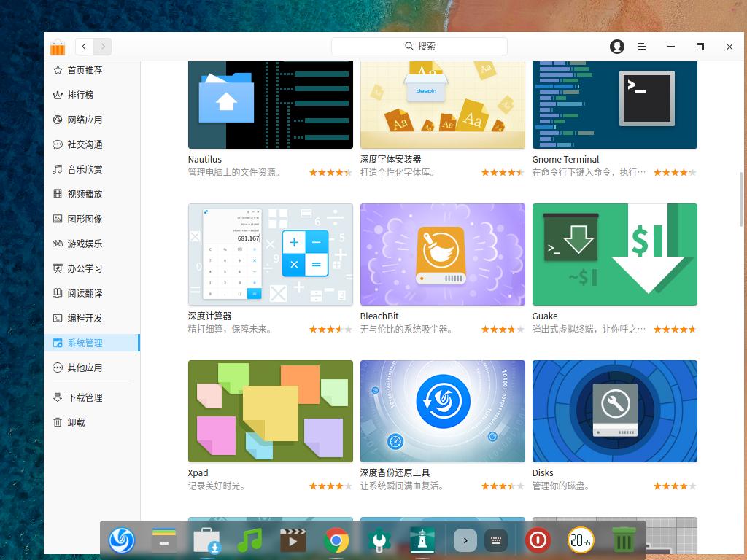
Task: Click the Nautilus star rating
Action: click(x=330, y=173)
